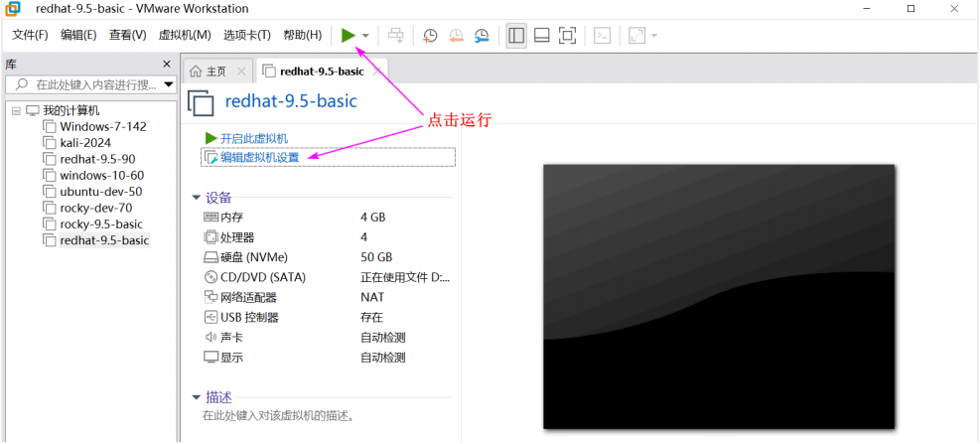Viewport: 980px width, 444px height.
Task: Click the 正在使用文件 D: CD/DVD value
Action: click(x=404, y=277)
